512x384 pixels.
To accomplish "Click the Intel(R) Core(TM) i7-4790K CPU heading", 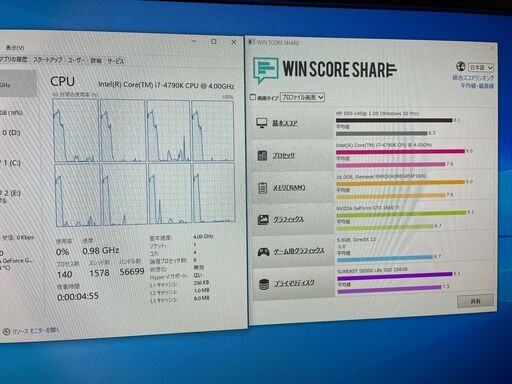I will [166, 85].
